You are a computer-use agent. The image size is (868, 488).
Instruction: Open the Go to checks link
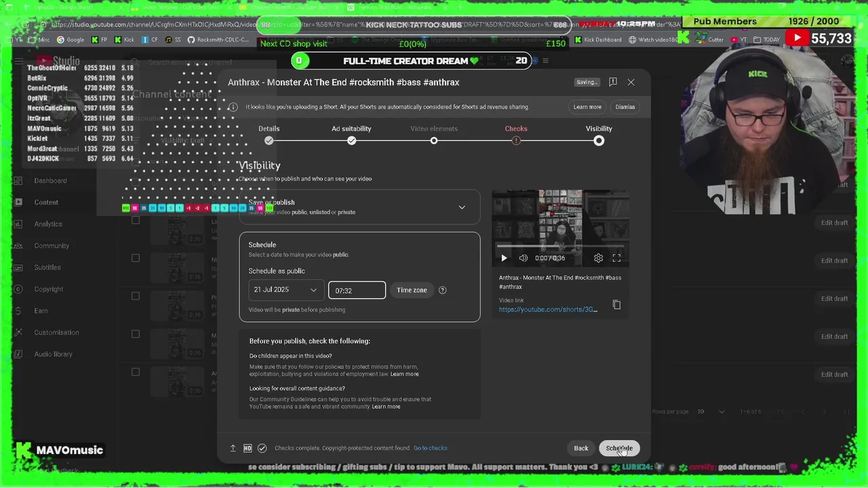tap(431, 448)
